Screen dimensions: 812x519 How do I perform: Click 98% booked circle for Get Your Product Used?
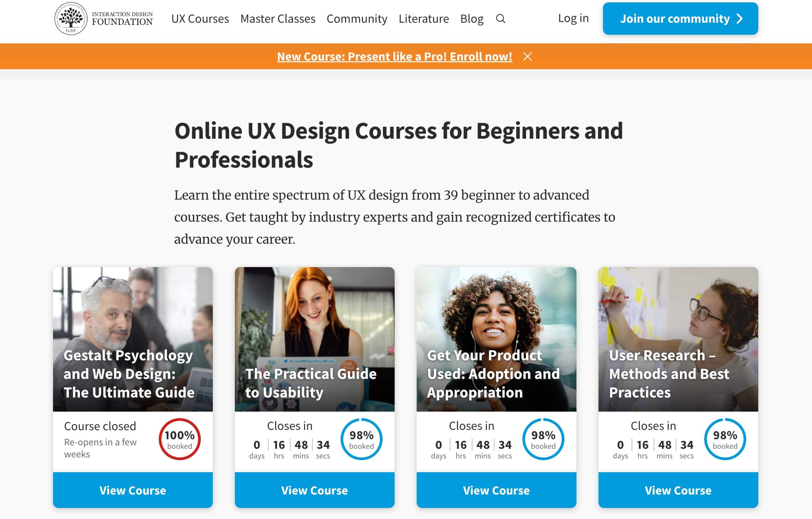[543, 439]
